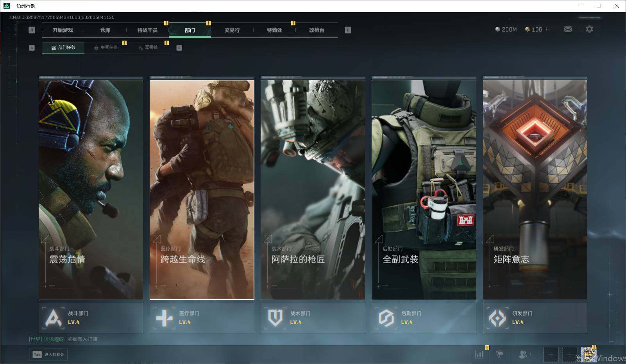Click the 战斗部门 LV.4 button
Image resolution: width=626 pixels, height=364 pixels.
91,318
